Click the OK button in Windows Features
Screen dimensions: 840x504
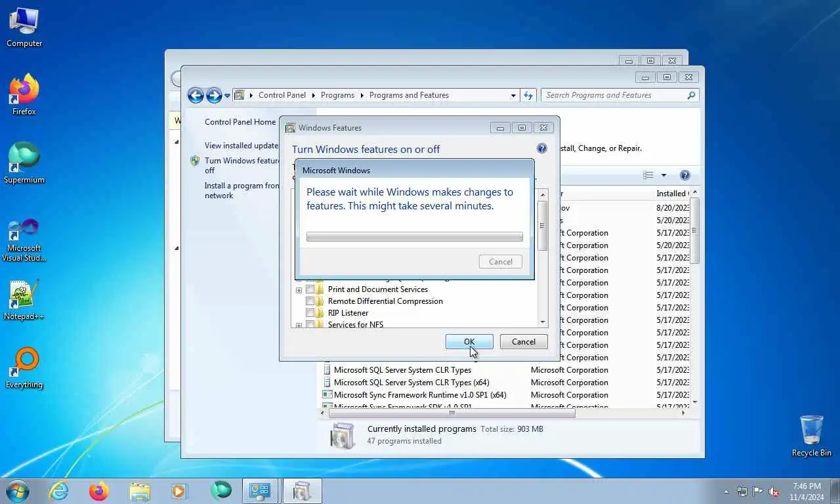(x=469, y=342)
